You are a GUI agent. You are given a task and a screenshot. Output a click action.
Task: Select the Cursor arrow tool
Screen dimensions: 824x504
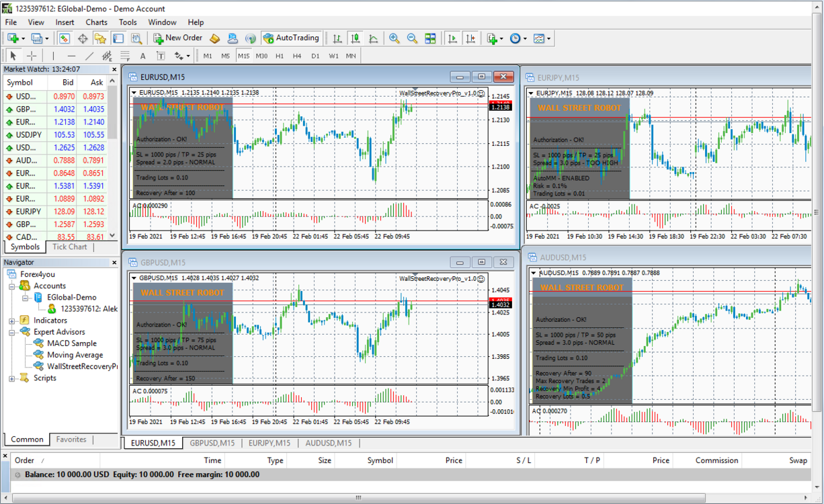point(13,56)
